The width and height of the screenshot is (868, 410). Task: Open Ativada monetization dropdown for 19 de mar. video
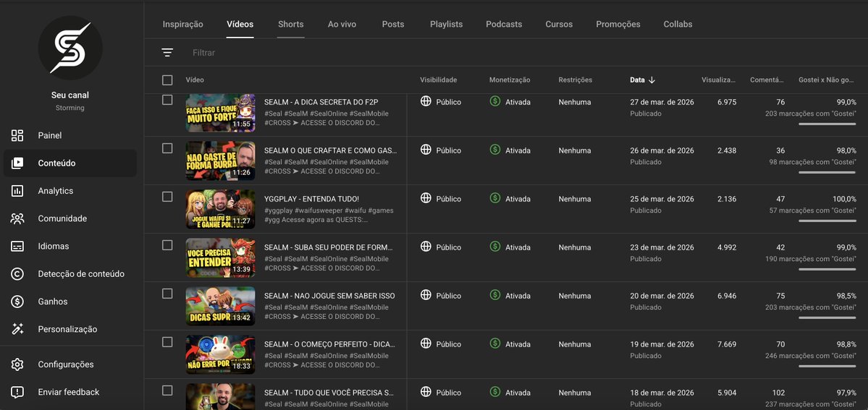[518, 344]
